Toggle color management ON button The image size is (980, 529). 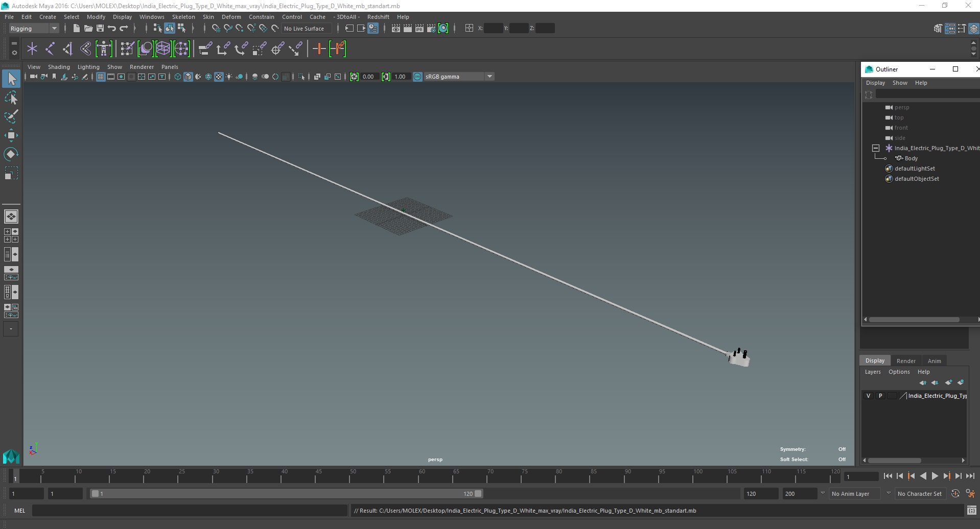(417, 77)
